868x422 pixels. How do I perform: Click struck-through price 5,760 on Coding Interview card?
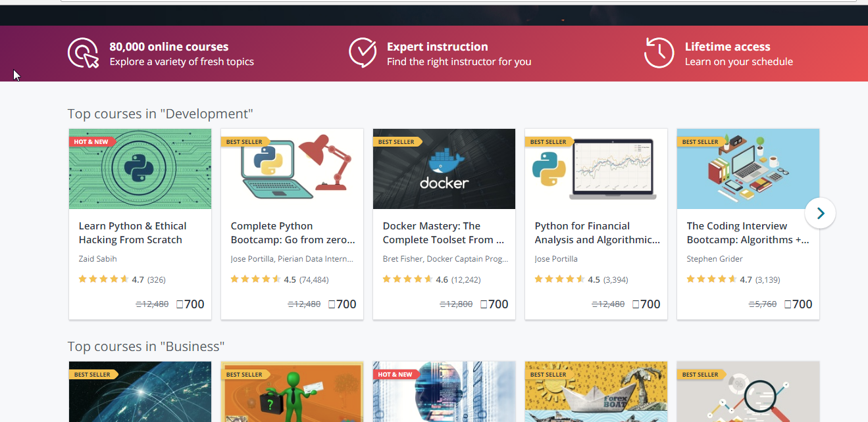(x=763, y=304)
